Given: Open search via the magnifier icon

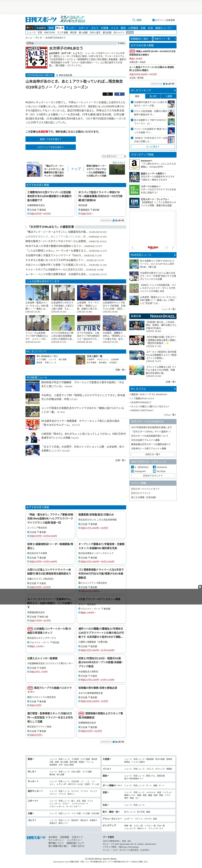Looking at the screenshot, I should (x=134, y=20).
